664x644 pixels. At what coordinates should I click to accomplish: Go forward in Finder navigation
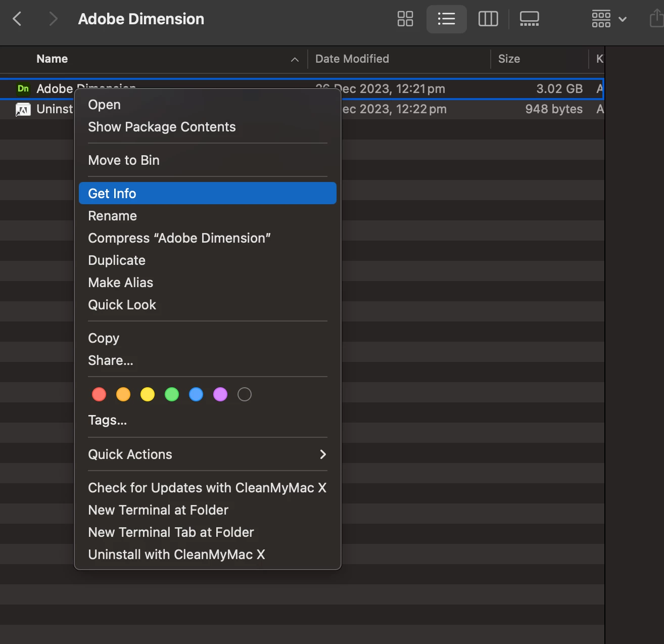click(x=53, y=19)
